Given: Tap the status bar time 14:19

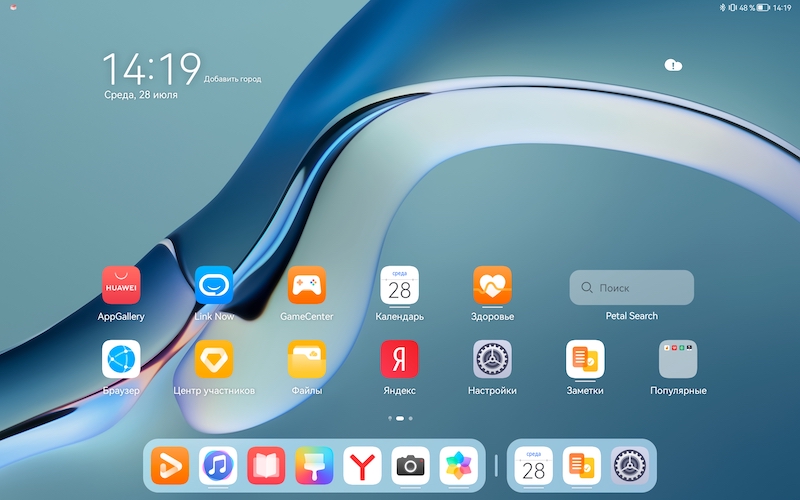Looking at the screenshot, I should point(782,8).
